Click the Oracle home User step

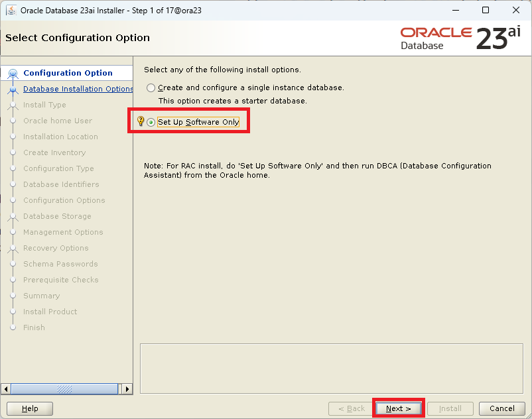pyautogui.click(x=58, y=121)
